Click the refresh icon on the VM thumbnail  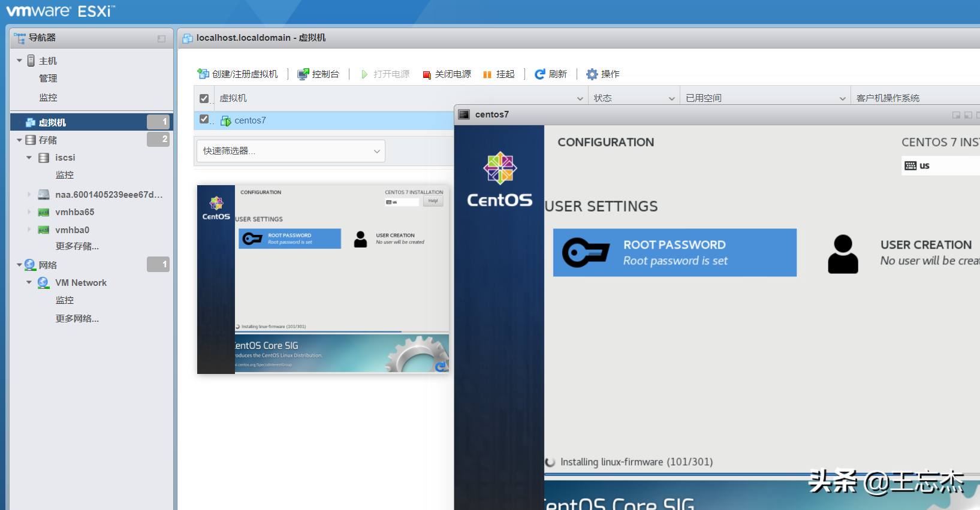[x=441, y=366]
